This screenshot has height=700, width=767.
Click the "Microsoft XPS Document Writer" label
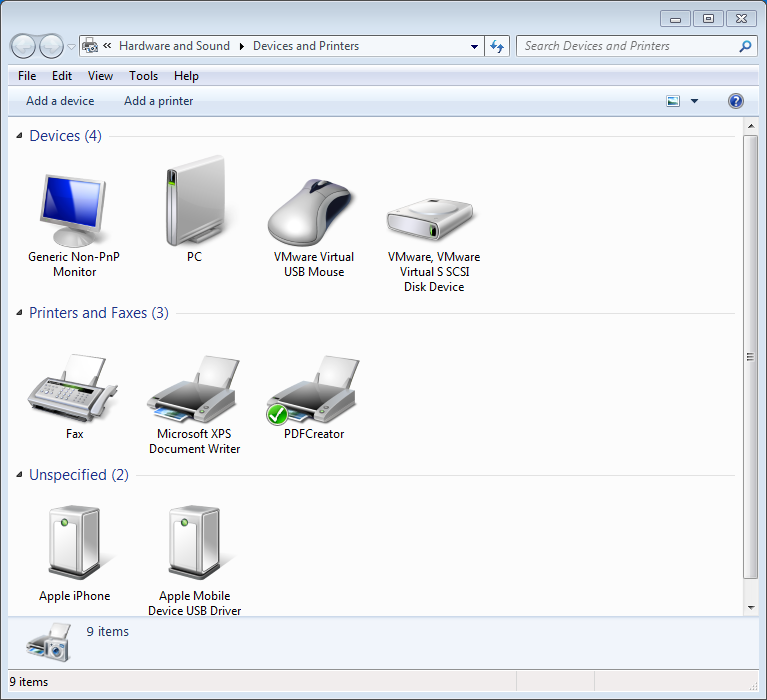(194, 441)
